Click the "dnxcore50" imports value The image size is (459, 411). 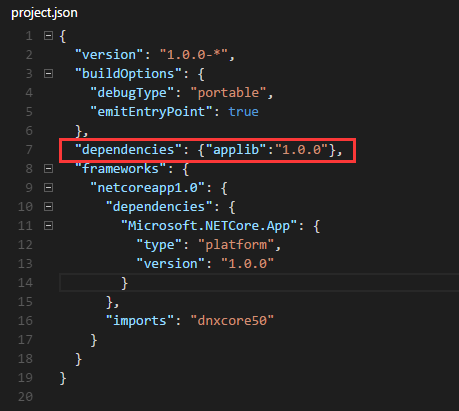click(232, 321)
